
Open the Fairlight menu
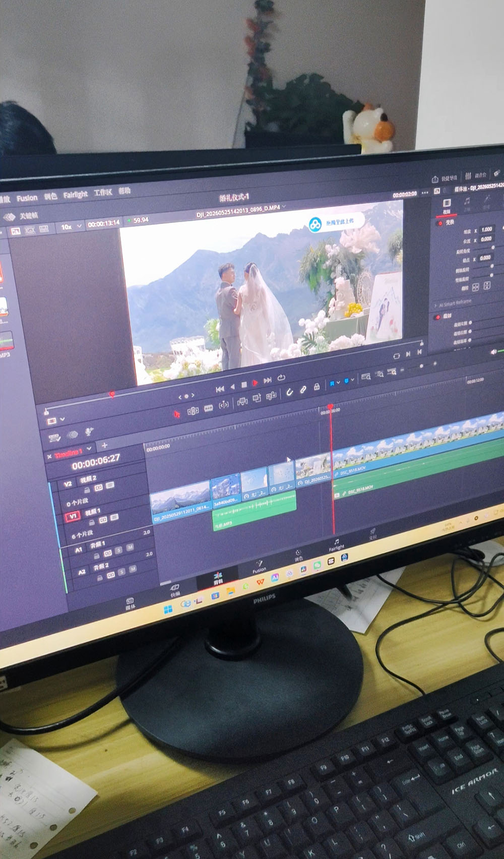[75, 194]
